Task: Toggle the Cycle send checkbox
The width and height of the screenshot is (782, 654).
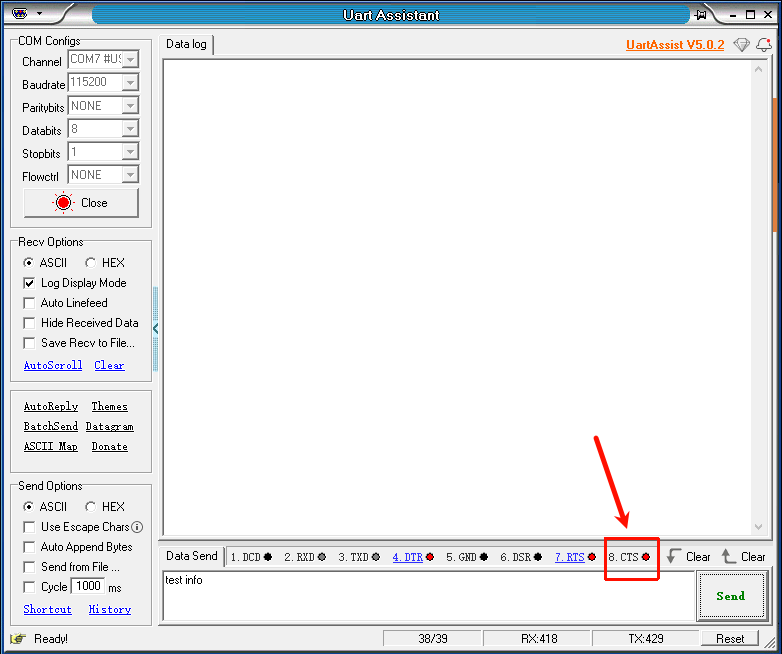Action: pos(29,587)
